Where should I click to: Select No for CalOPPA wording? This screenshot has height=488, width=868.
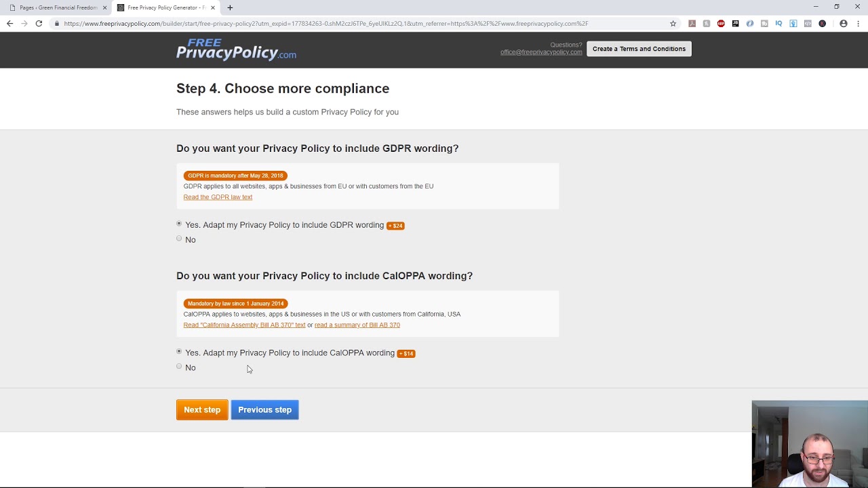179,366
